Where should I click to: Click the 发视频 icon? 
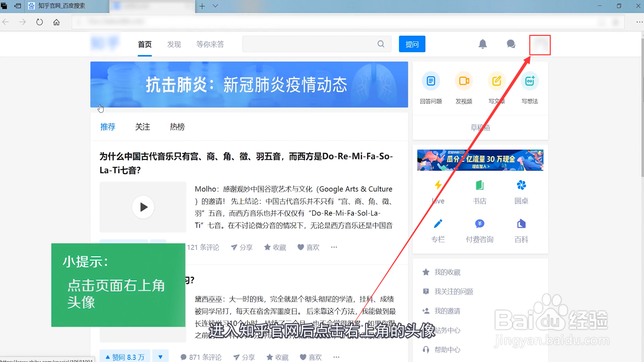[x=464, y=81]
